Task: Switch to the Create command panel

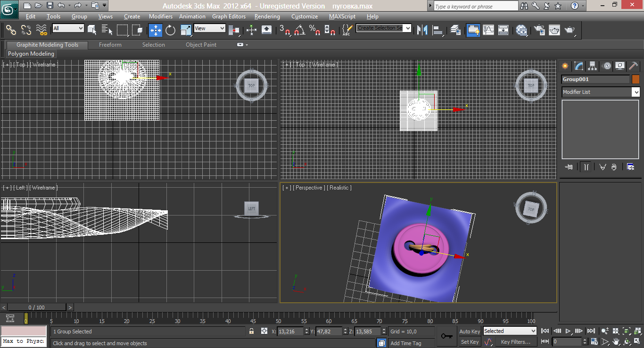Action: point(565,66)
